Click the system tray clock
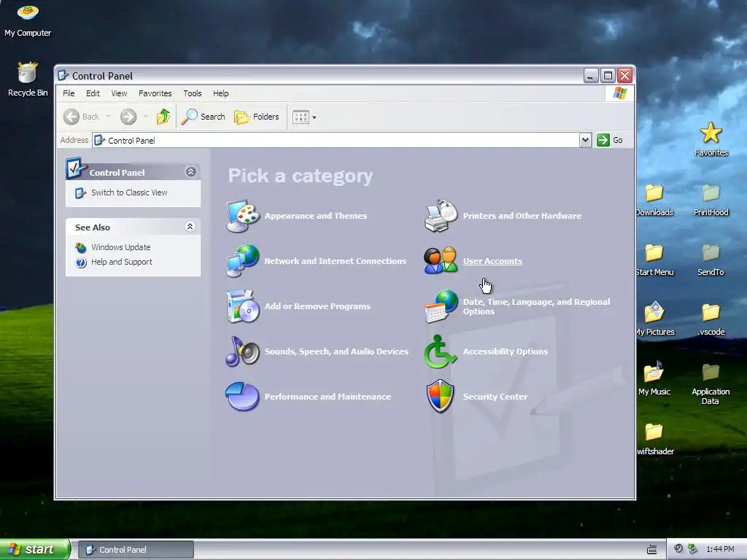The height and width of the screenshot is (560, 747). pos(720,550)
